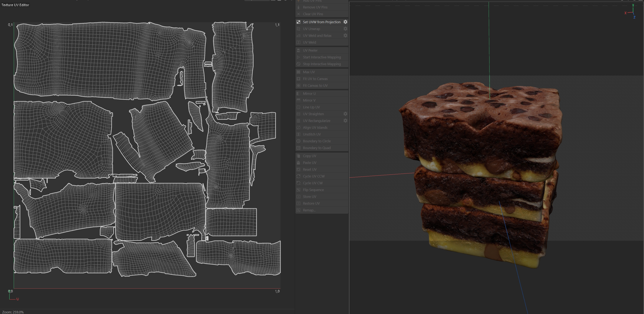Open the Remap... dialog entry

click(309, 210)
